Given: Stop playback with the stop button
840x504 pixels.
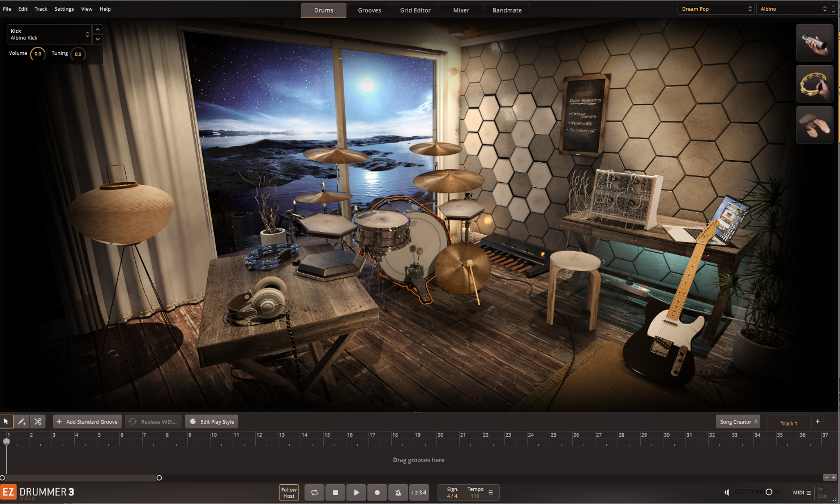Looking at the screenshot, I should coord(335,492).
